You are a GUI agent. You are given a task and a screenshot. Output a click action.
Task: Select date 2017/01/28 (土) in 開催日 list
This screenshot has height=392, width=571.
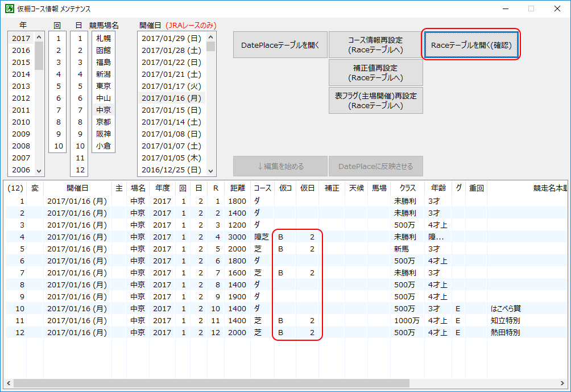[x=172, y=50]
